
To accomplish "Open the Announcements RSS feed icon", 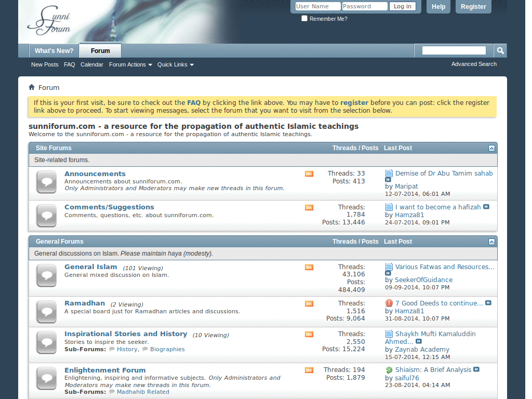I will (x=309, y=174).
